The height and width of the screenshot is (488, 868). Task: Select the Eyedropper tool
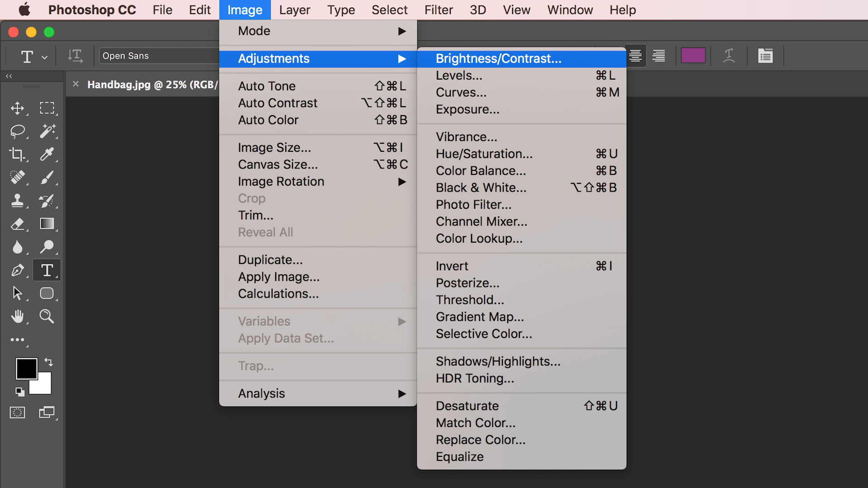pyautogui.click(x=47, y=155)
